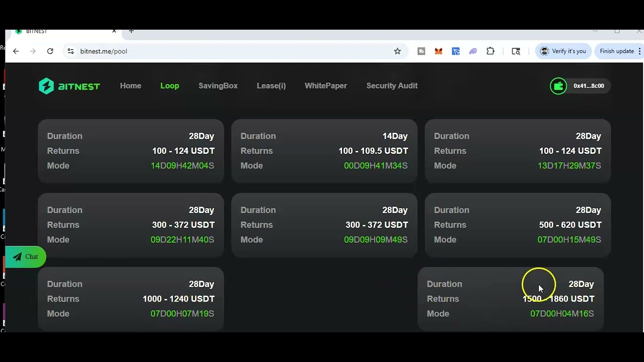Click the 100 - 109.5 USDT returns text

coord(373,151)
